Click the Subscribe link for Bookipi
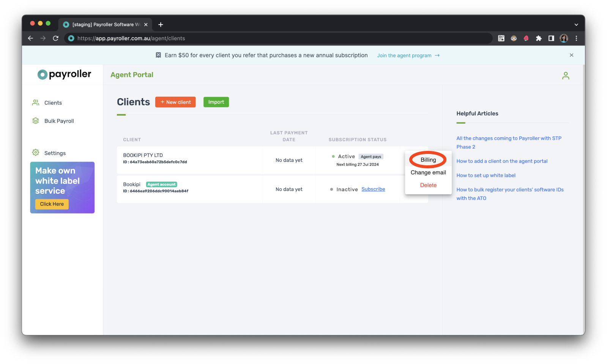This screenshot has width=607, height=364. [x=373, y=189]
